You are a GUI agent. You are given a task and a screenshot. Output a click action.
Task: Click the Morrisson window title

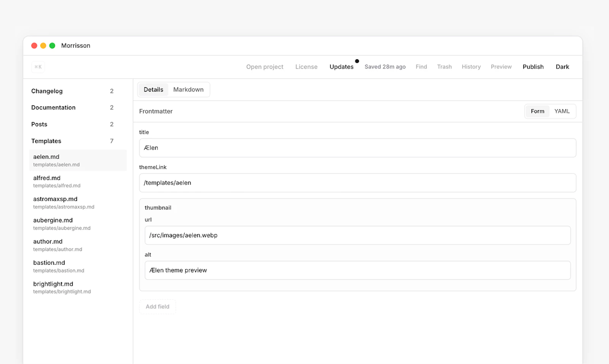pos(76,46)
